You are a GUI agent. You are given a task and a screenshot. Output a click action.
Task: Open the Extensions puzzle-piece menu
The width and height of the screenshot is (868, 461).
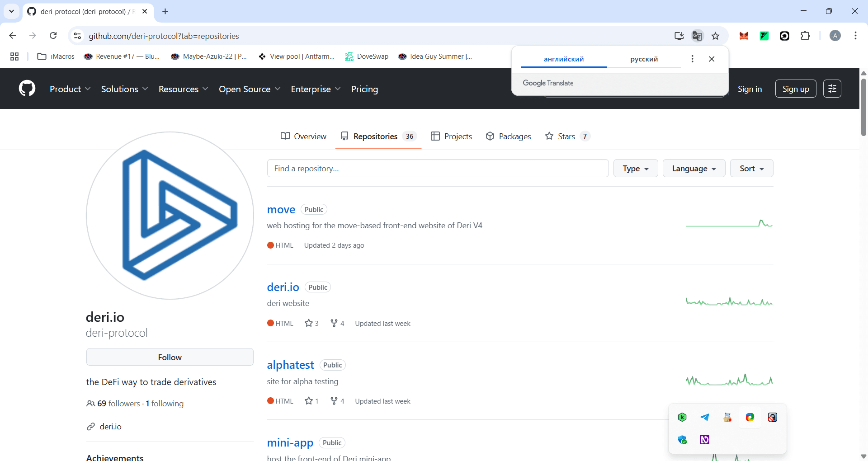tap(805, 36)
